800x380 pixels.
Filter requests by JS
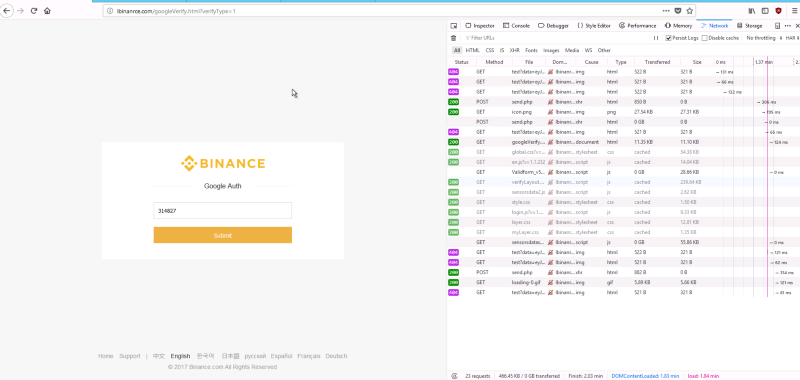[x=502, y=50]
